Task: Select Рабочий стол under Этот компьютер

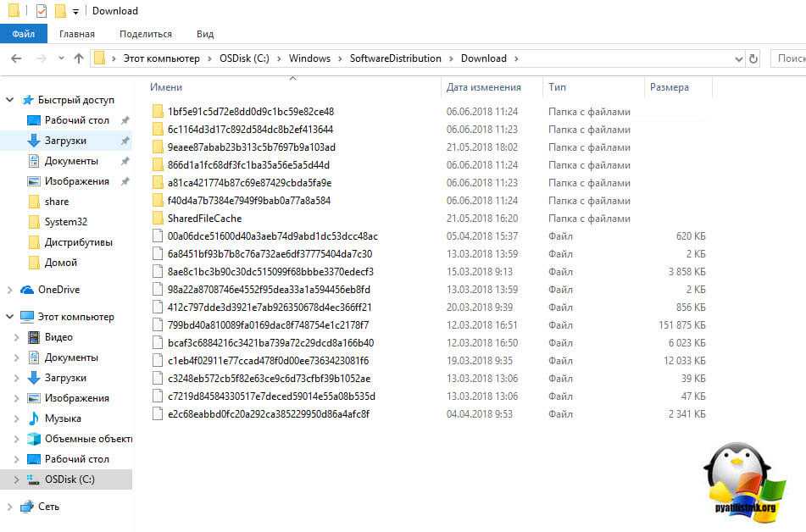Action: click(76, 459)
